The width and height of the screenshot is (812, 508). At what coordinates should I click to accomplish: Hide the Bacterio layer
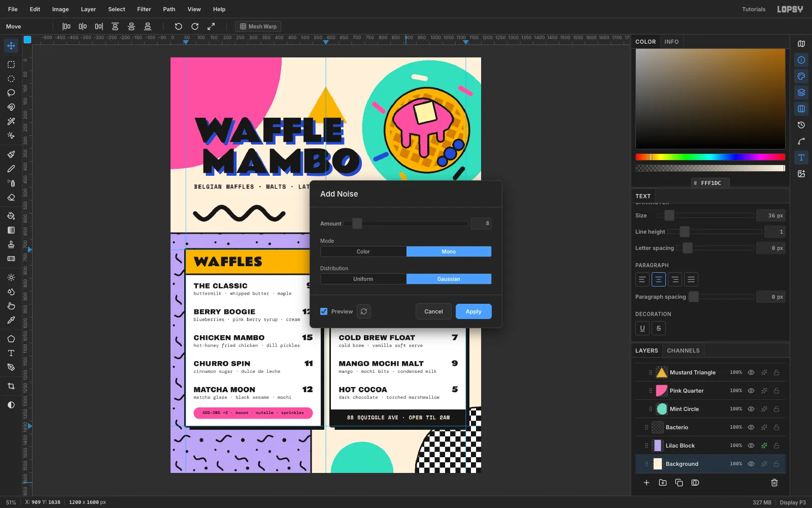coord(751,427)
